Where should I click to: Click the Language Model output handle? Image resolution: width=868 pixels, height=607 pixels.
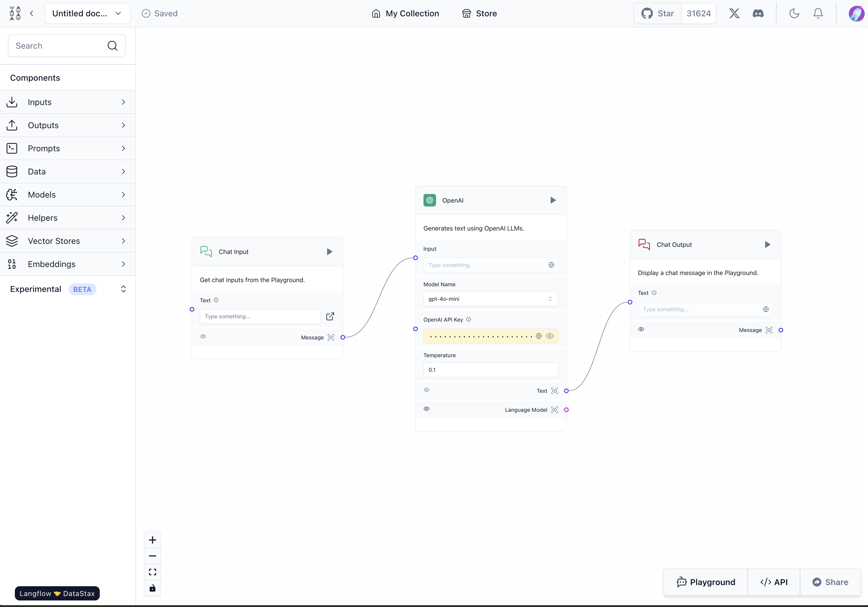[x=566, y=410]
